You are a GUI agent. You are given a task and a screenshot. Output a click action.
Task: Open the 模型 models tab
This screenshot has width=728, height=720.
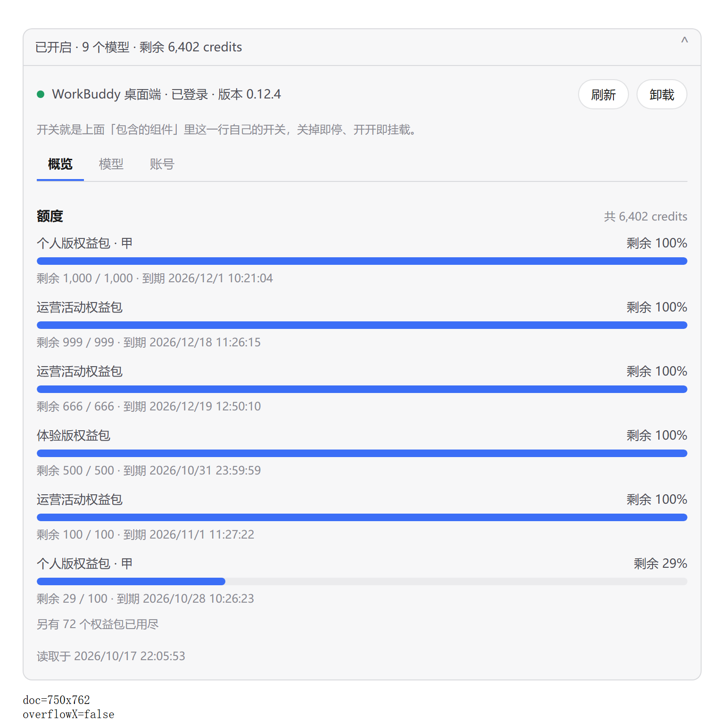coord(111,164)
